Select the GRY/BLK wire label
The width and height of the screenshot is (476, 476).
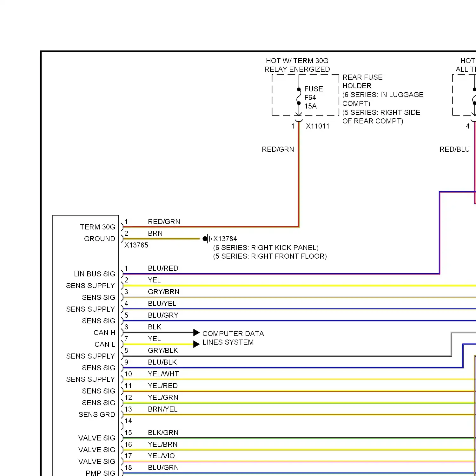pos(163,350)
